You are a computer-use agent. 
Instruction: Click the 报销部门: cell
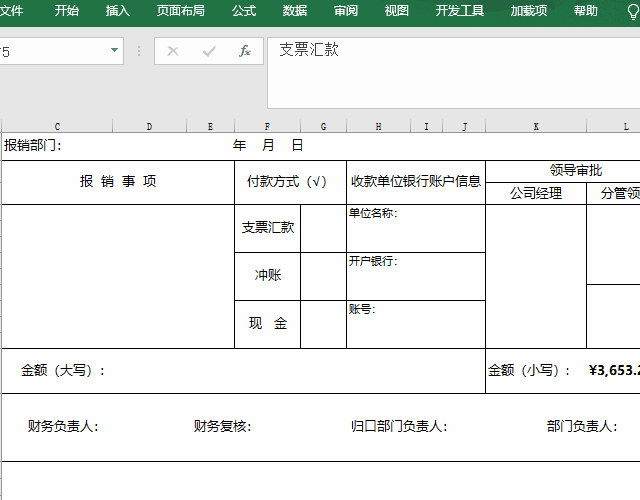click(33, 145)
